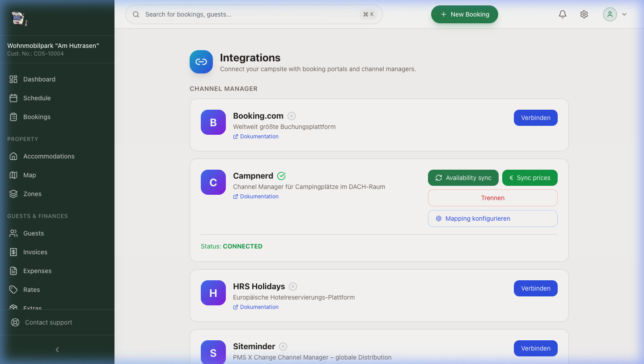Focus the bookings and guests search field
This screenshot has height=364, width=644.
click(x=254, y=14)
